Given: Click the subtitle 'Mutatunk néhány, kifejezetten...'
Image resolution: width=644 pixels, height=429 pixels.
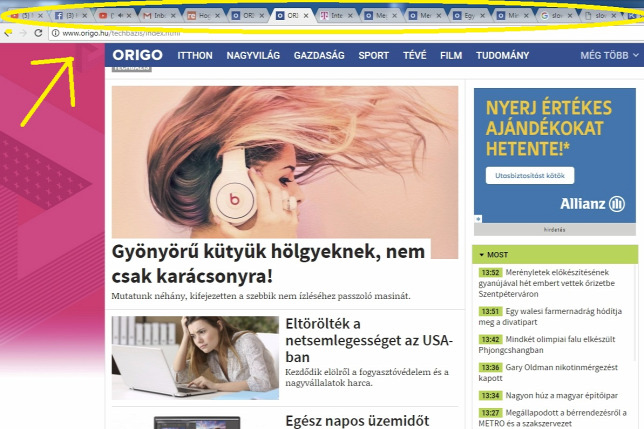Looking at the screenshot, I should 261,296.
